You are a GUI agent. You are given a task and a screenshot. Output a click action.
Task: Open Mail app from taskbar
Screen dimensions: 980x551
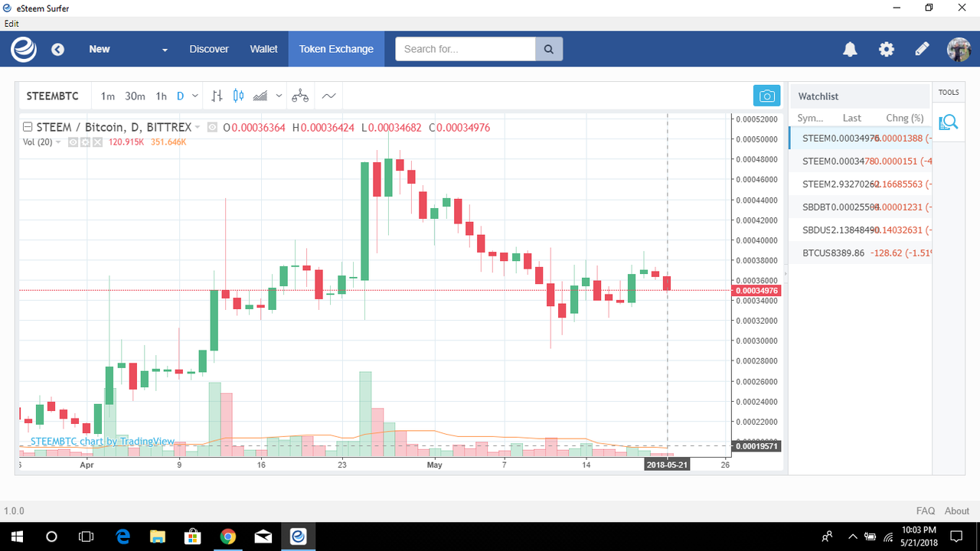click(x=263, y=536)
